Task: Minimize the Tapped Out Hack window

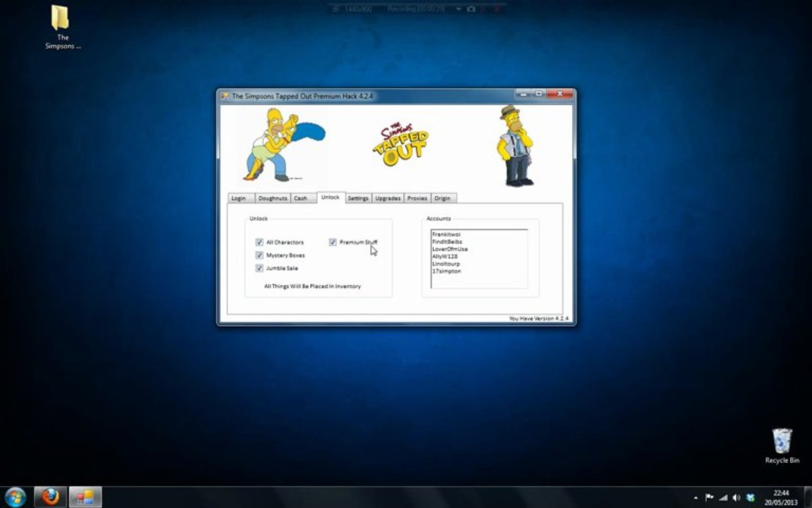Action: (x=523, y=94)
